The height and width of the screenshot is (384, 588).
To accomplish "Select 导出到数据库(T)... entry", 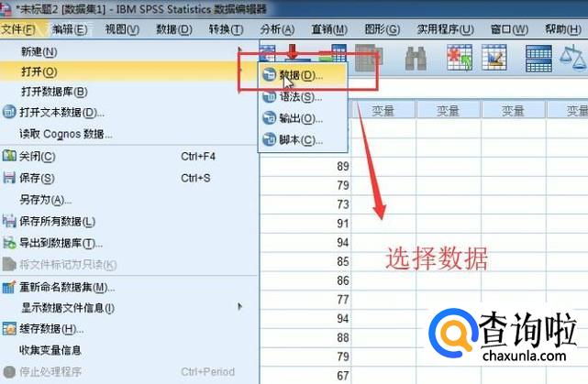I will tap(129, 243).
